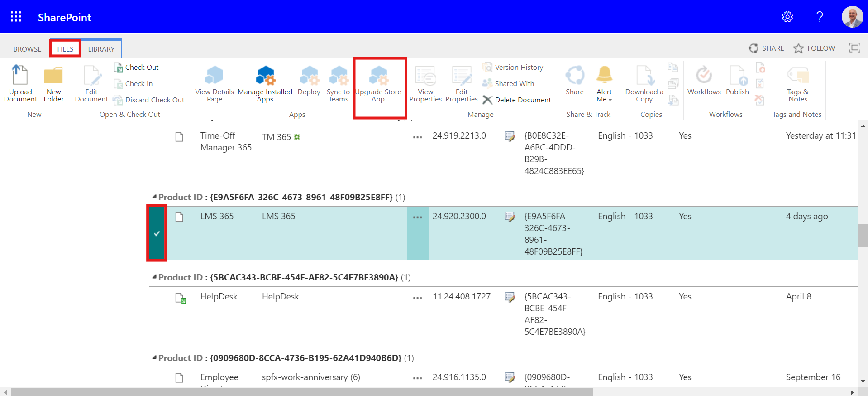Go to SharePoint home link

(64, 17)
